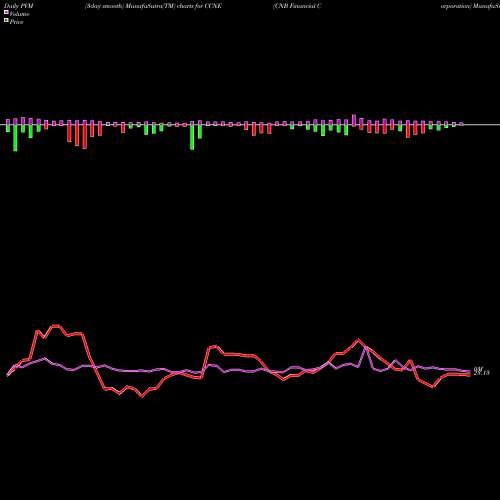
Task: Click the purple Volume legend swatch
Action: tap(6, 12)
